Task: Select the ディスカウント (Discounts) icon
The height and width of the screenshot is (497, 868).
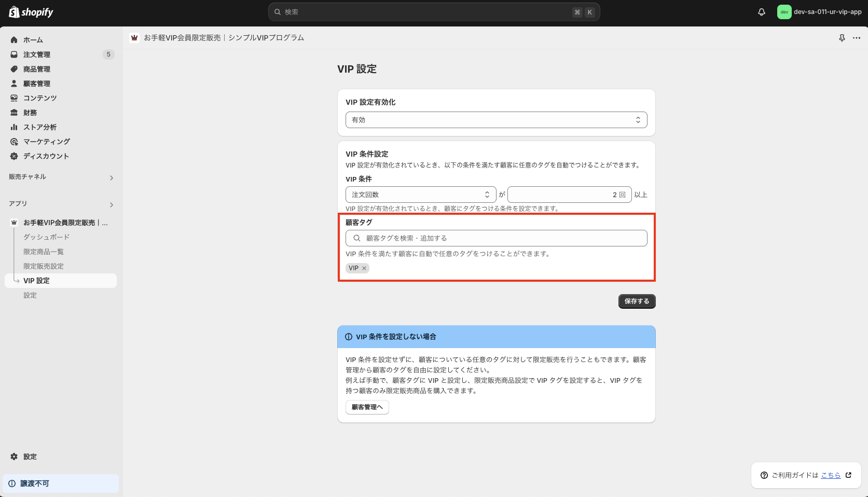Action: 13,156
